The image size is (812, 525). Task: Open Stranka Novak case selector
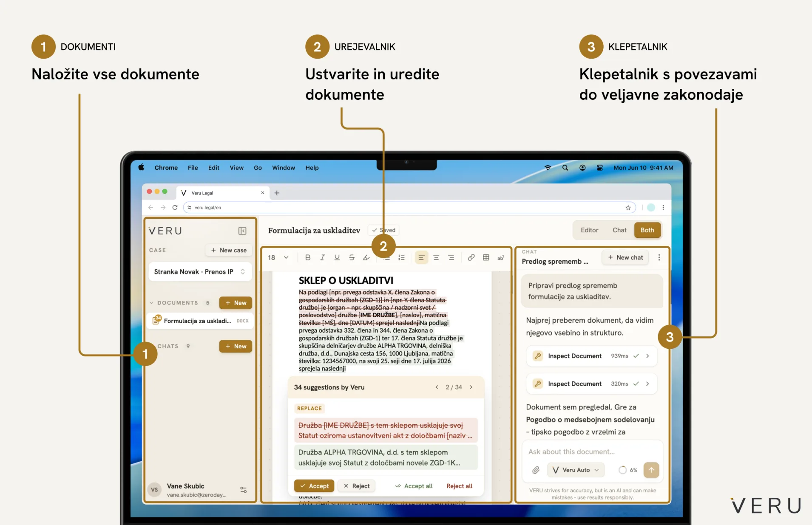[x=200, y=272]
